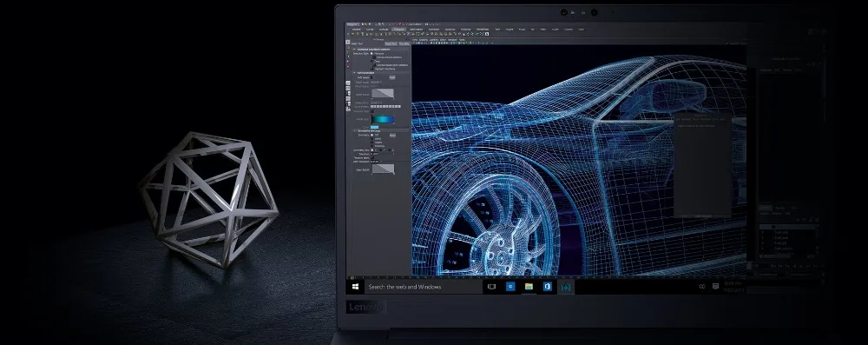Reset the Symmetry Settings

392,136
